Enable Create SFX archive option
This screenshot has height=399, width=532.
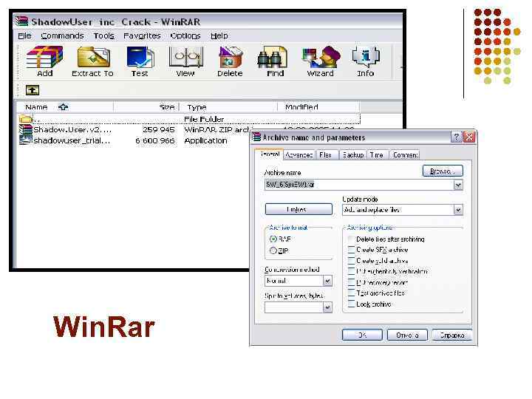[x=351, y=250]
